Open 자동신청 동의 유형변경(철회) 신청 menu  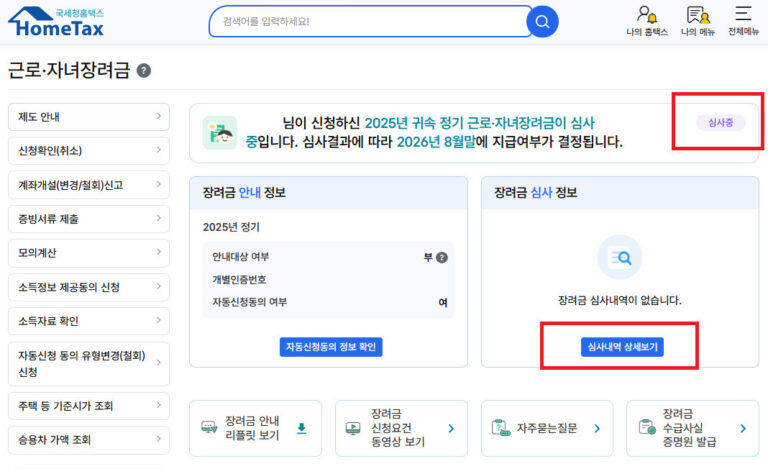pos(89,364)
